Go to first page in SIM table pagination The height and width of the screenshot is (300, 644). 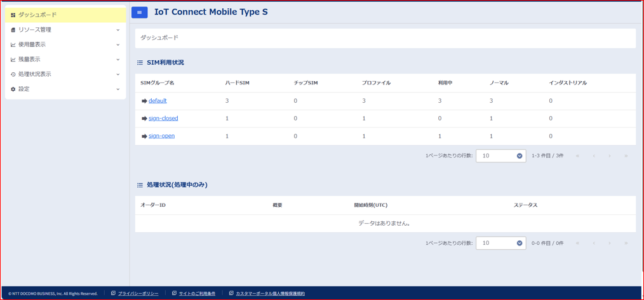point(578,156)
